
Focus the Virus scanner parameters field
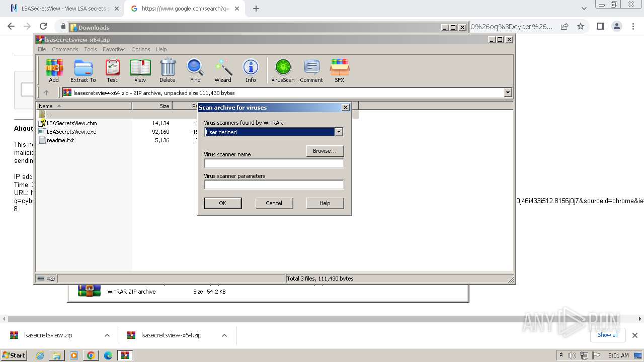[x=274, y=185]
